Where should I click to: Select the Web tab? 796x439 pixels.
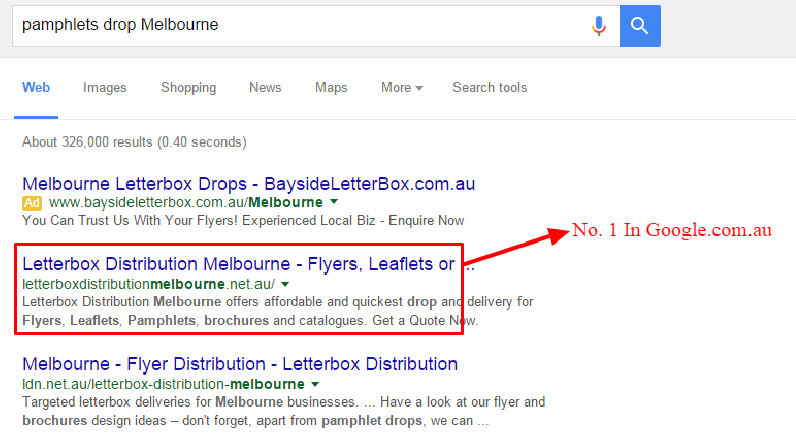(36, 88)
